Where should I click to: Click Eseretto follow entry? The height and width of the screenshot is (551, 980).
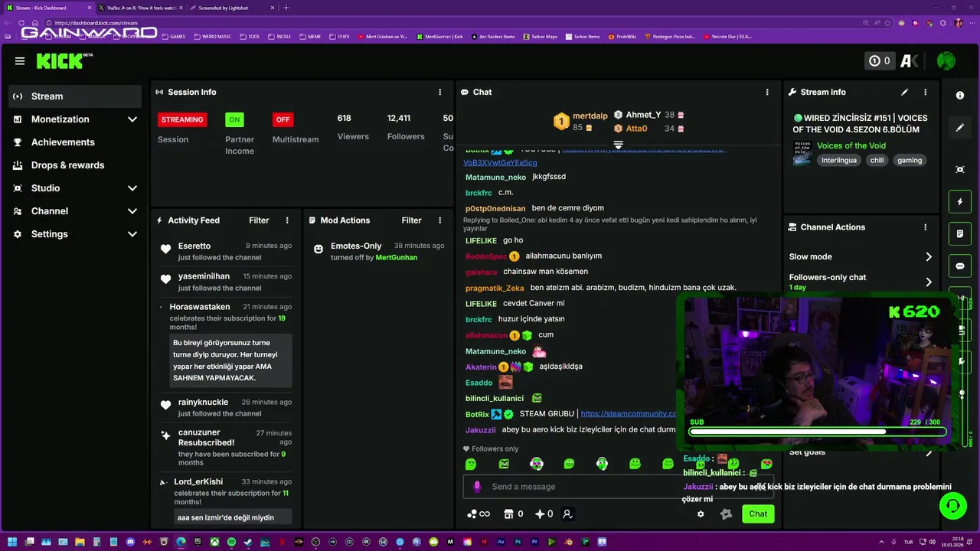225,252
